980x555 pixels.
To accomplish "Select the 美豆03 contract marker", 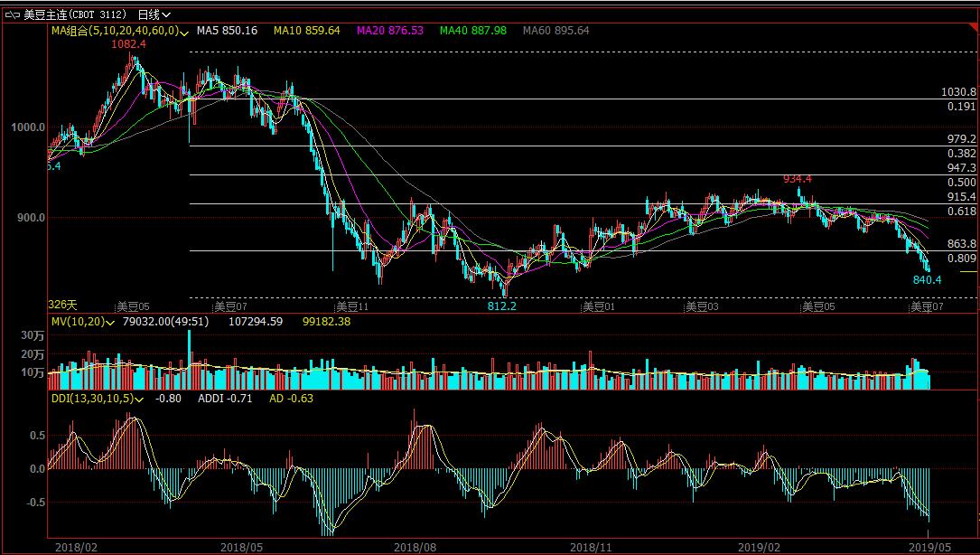I will coord(701,306).
